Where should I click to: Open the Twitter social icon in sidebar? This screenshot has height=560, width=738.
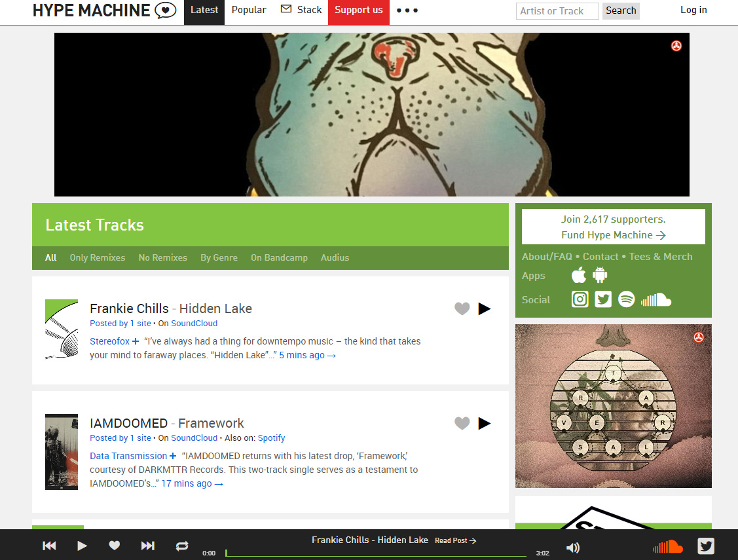point(603,299)
